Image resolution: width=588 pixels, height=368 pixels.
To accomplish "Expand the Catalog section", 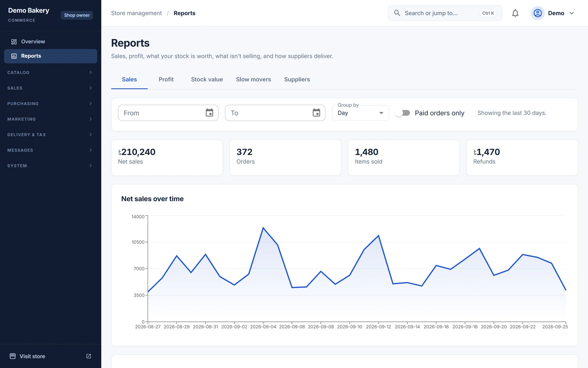I will (x=51, y=72).
